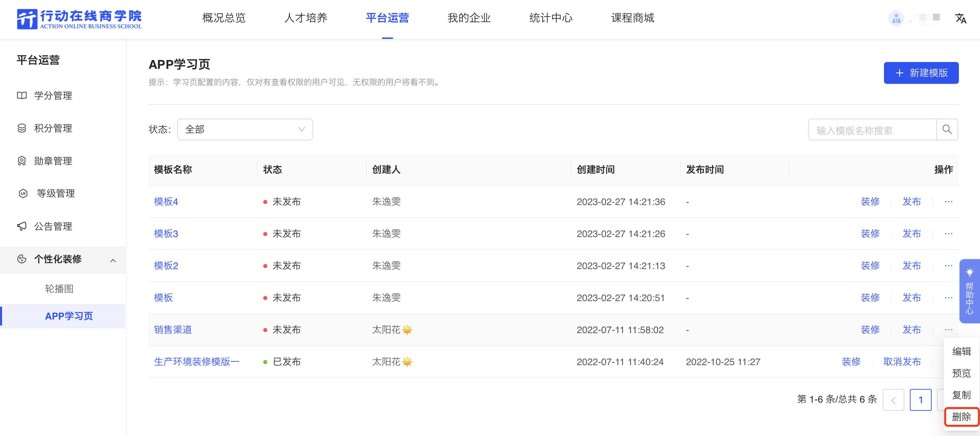Select 预览 from the dropdown menu

click(x=961, y=373)
